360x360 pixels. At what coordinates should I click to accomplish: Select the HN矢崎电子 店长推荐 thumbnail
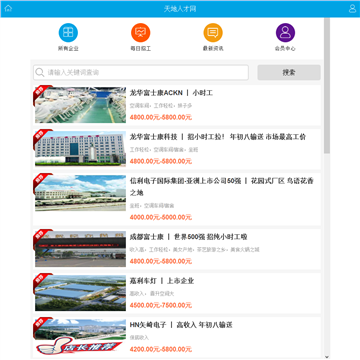point(80,337)
